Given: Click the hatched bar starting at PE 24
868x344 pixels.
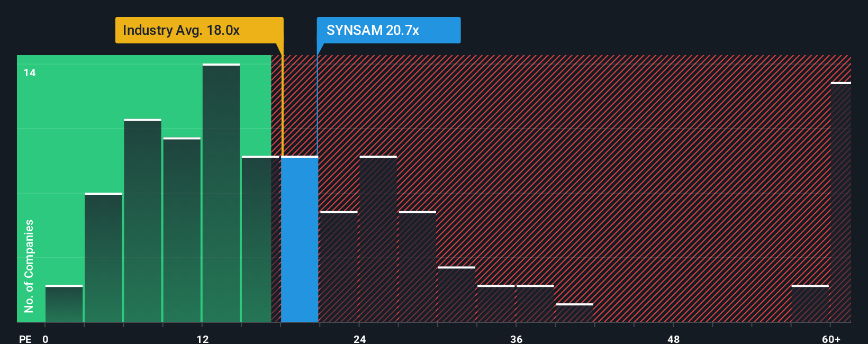Looking at the screenshot, I should click(x=378, y=239).
